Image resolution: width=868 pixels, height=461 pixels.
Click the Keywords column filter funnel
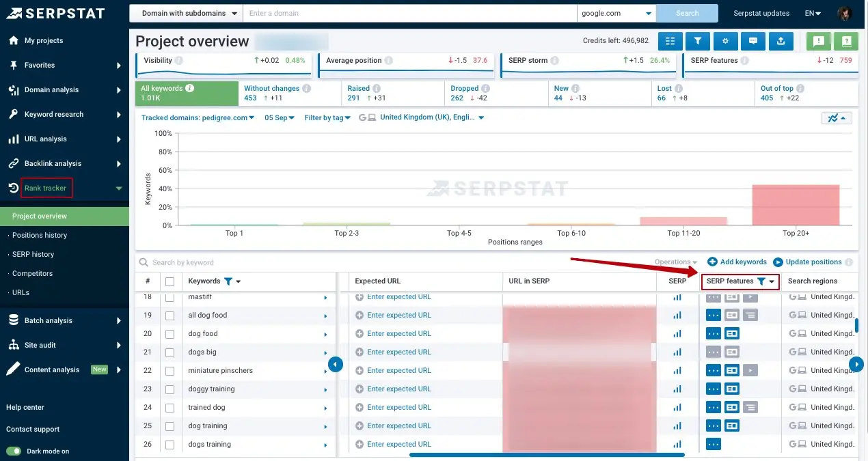pyautogui.click(x=228, y=281)
